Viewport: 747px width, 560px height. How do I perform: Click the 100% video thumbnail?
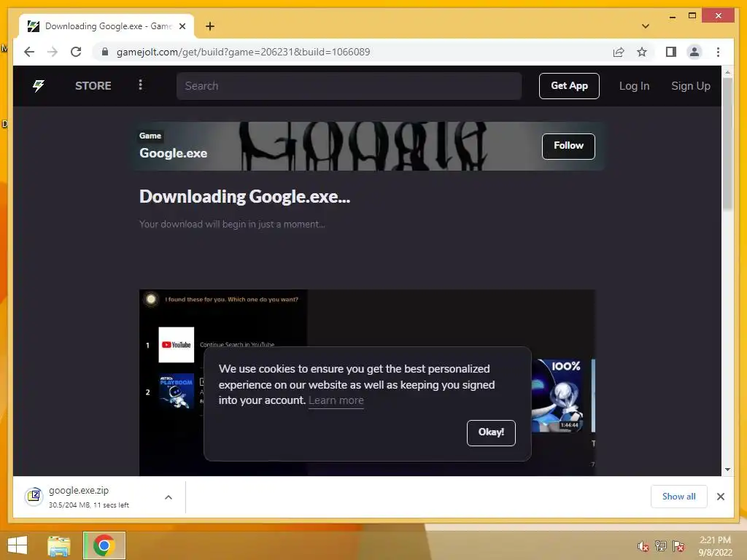point(557,396)
